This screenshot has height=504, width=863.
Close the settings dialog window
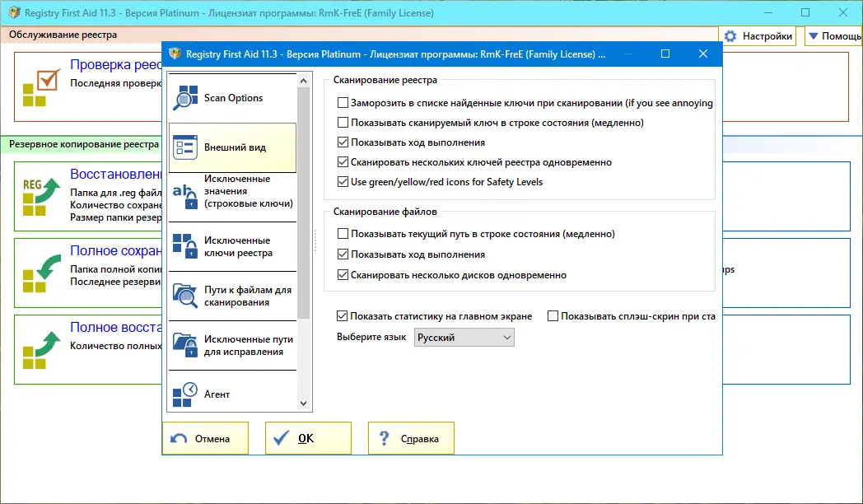click(703, 54)
